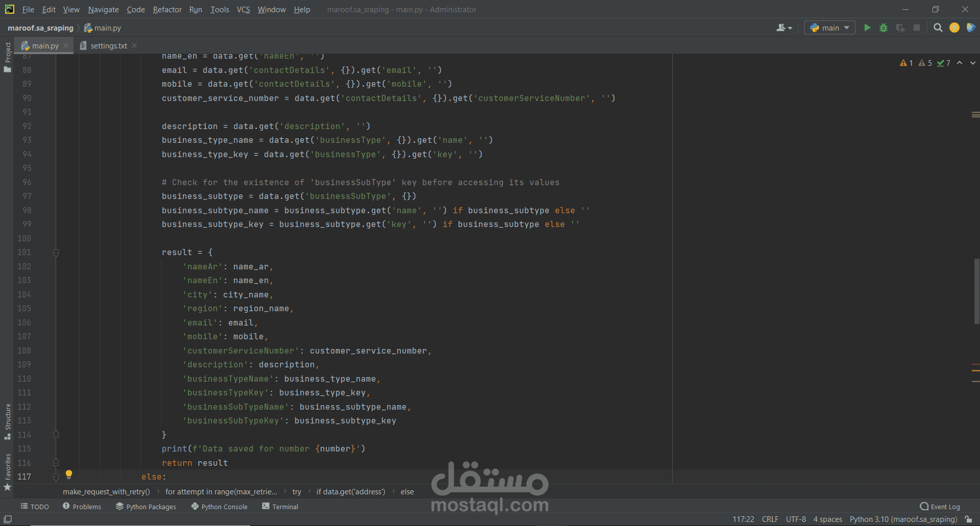This screenshot has width=980, height=526.
Task: Open the user account icon in toolbar
Action: coord(784,28)
